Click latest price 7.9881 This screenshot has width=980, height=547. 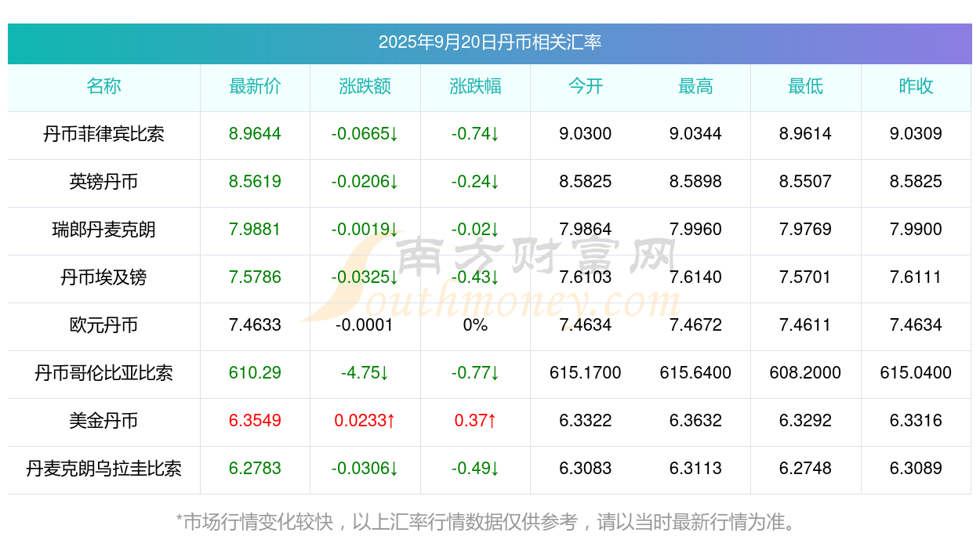pyautogui.click(x=255, y=230)
